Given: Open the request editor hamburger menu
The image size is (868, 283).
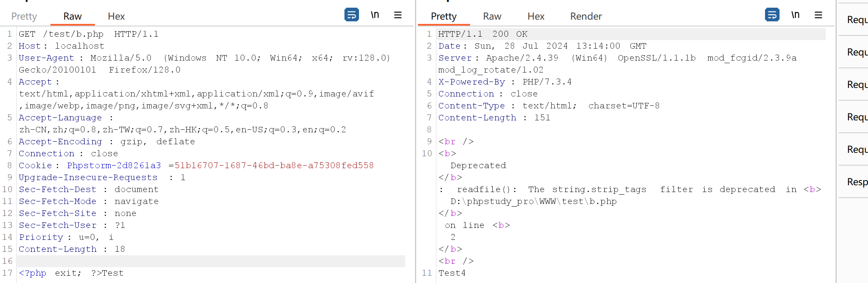Looking at the screenshot, I should tap(397, 15).
